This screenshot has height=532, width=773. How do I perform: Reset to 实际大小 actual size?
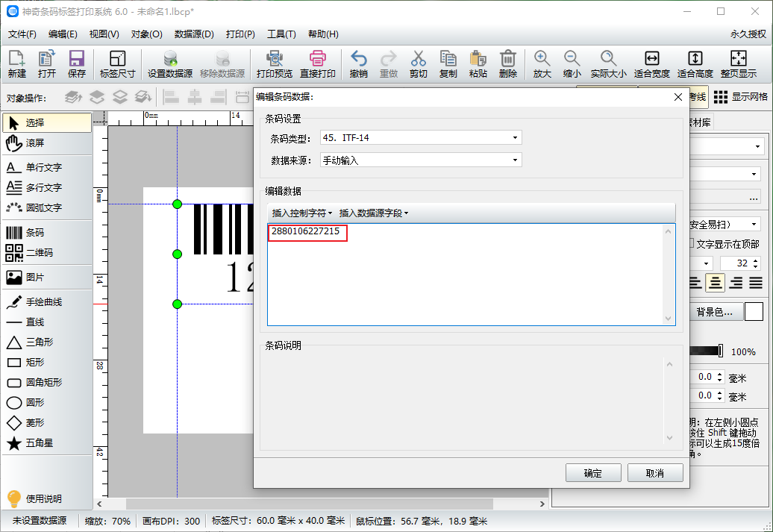608,64
